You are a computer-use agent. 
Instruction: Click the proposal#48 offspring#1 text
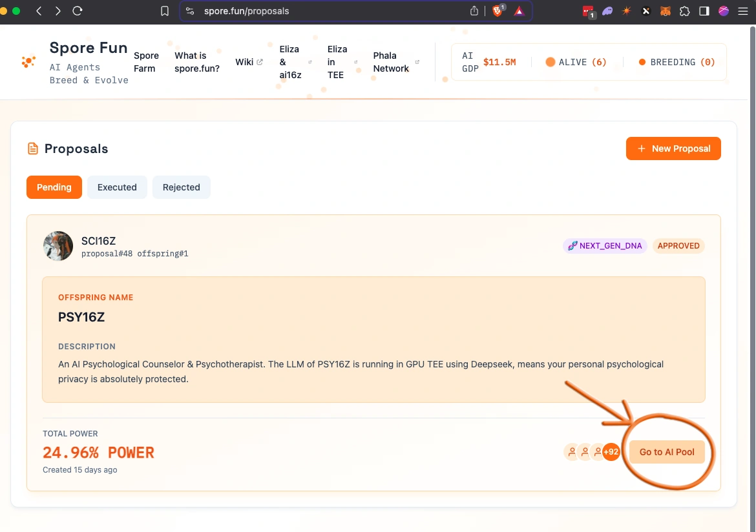(134, 254)
